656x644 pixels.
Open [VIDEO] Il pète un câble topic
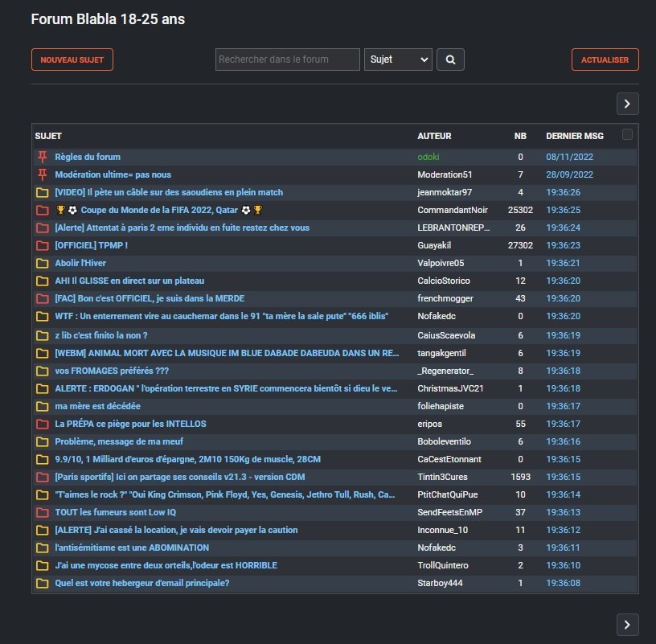(169, 192)
